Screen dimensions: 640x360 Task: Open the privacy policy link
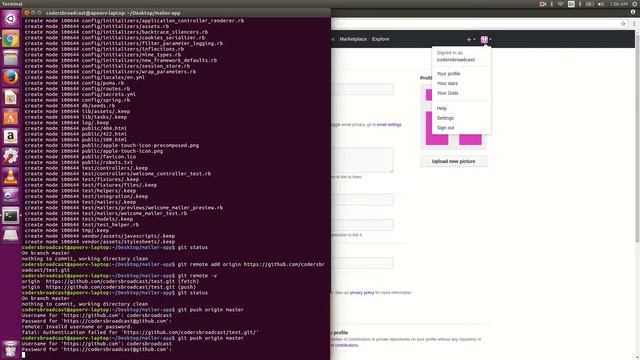pyautogui.click(x=362, y=293)
